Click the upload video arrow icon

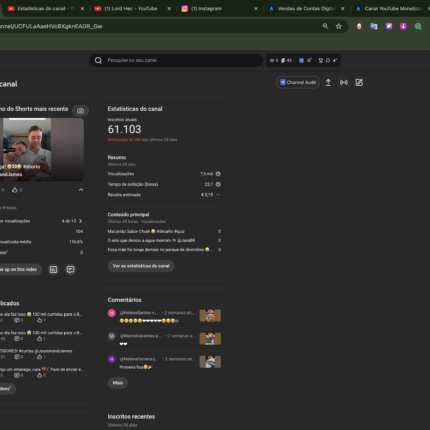click(328, 82)
